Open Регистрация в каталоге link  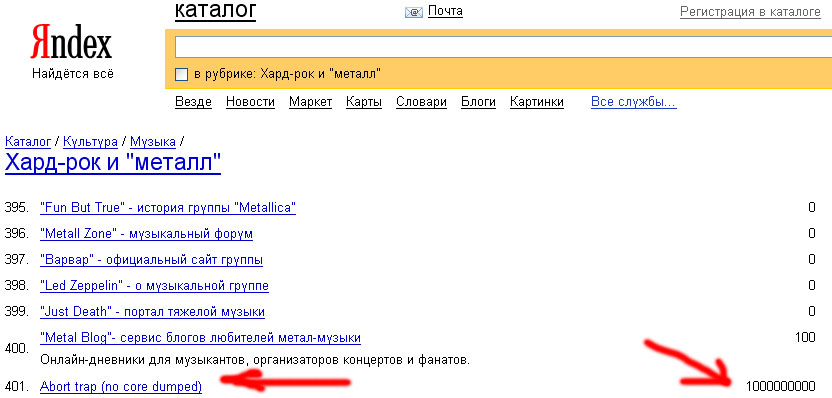click(x=750, y=12)
